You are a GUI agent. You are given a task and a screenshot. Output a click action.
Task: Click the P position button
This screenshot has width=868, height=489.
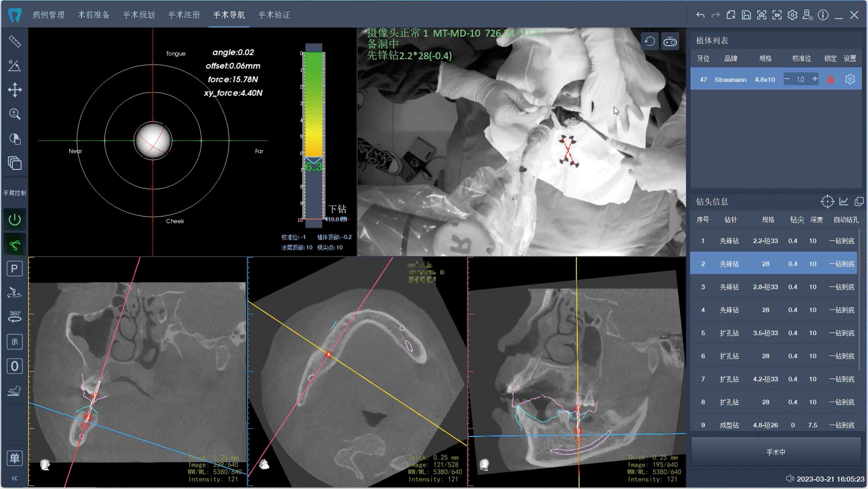pyautogui.click(x=14, y=269)
